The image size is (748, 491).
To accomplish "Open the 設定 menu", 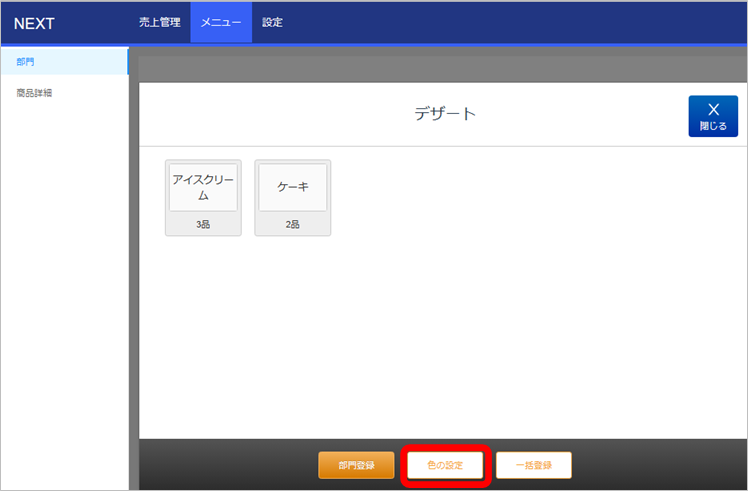I will [272, 22].
